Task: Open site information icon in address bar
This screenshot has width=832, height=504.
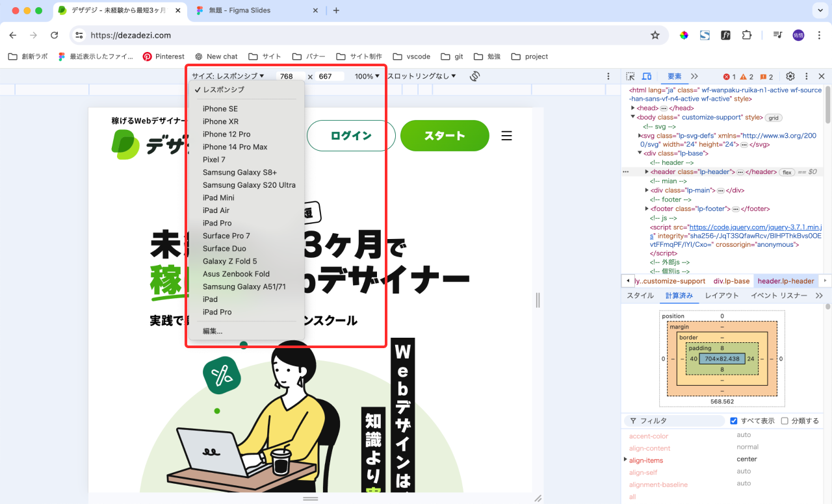Action: click(x=79, y=35)
